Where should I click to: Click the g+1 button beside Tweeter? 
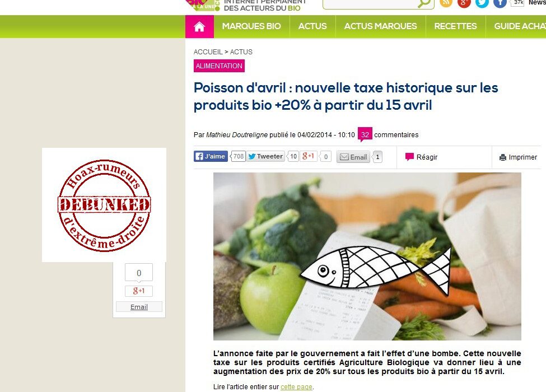coord(309,156)
